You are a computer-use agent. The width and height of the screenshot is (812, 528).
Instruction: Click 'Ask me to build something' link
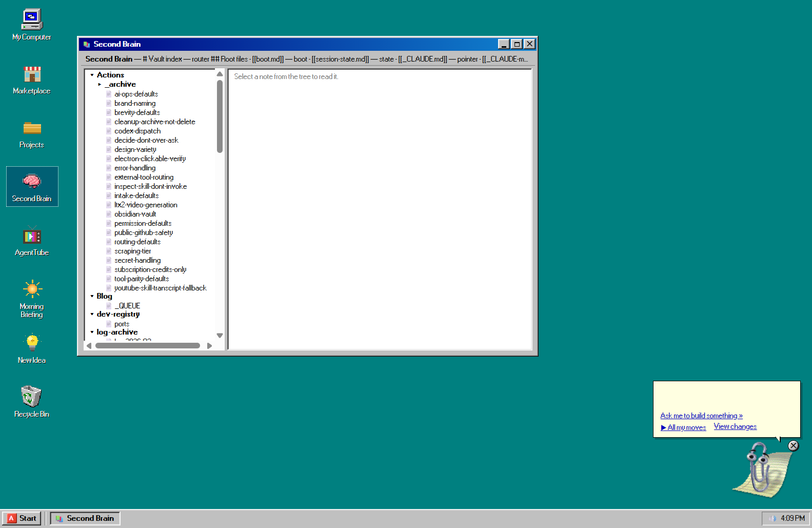701,416
